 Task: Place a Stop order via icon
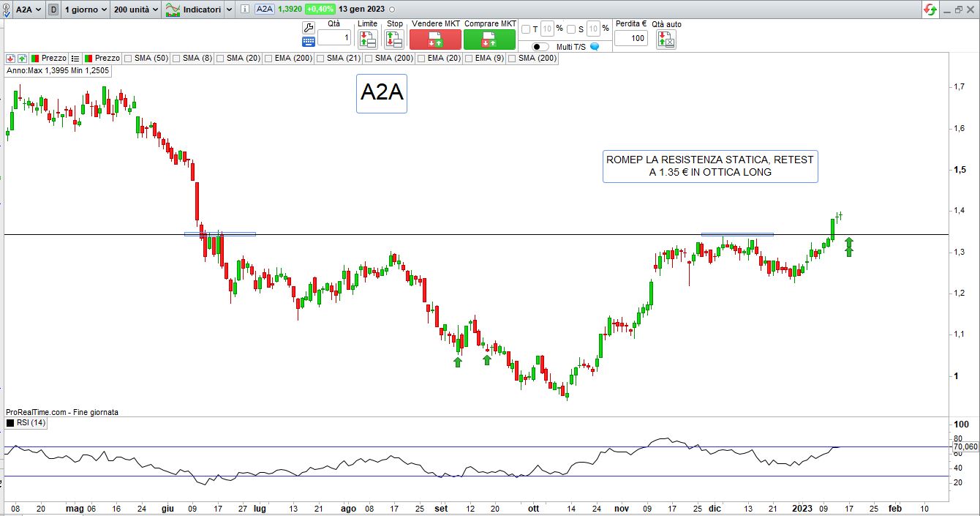(394, 40)
